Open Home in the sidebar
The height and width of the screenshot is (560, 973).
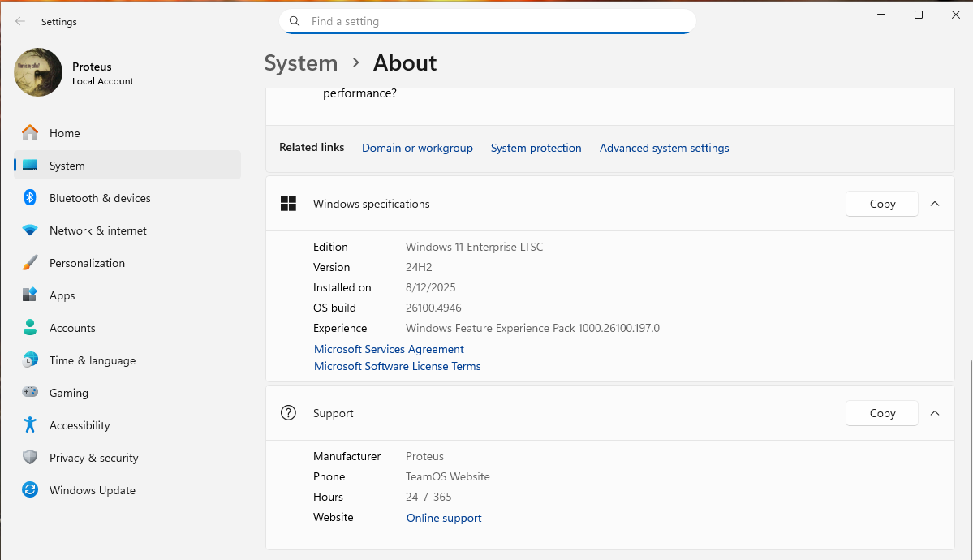pyautogui.click(x=127, y=133)
